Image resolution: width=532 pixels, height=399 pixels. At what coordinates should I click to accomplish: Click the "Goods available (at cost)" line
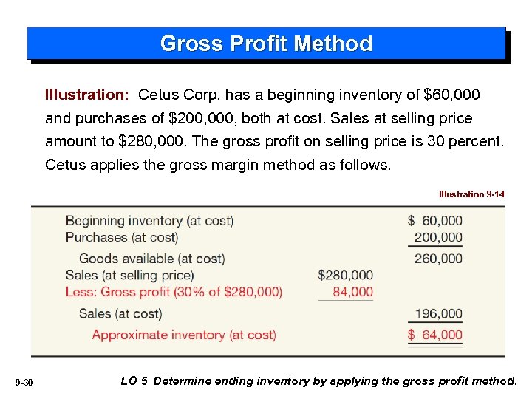tap(151, 259)
